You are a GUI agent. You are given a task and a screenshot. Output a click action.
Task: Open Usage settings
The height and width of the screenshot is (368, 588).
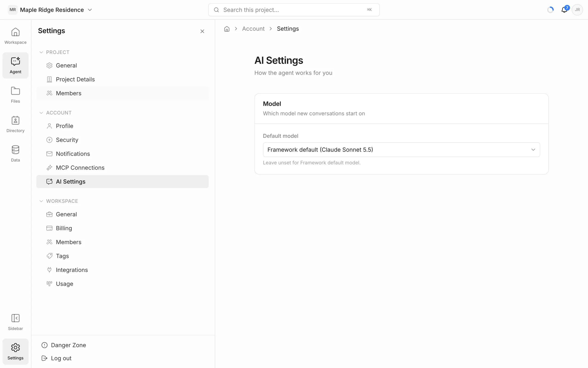(x=122, y=284)
